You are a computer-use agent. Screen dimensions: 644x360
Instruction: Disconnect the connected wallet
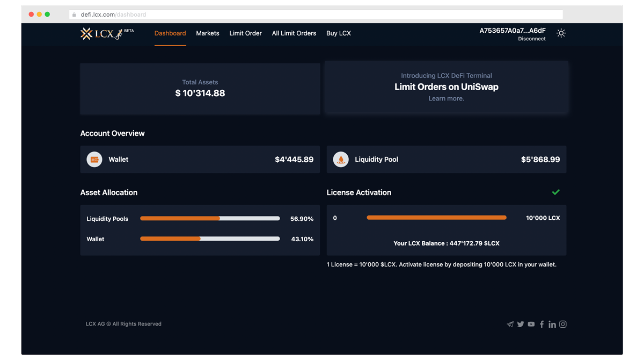click(532, 39)
